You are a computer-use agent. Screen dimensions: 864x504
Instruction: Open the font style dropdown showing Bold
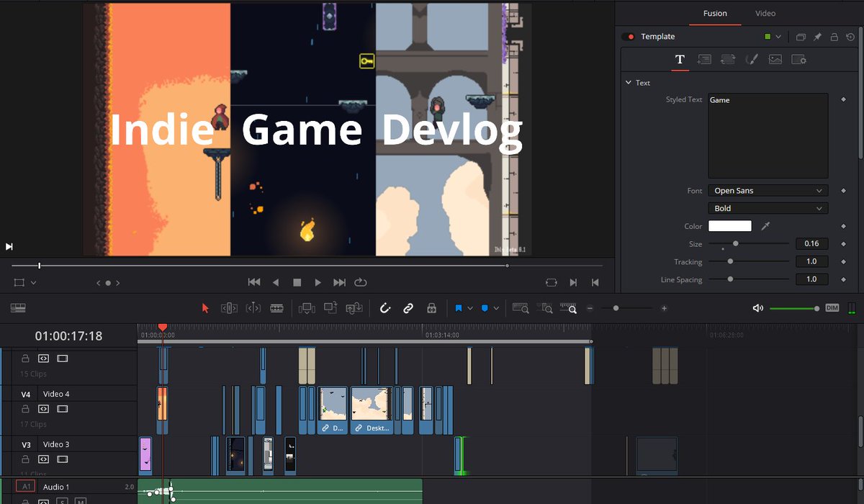click(768, 208)
